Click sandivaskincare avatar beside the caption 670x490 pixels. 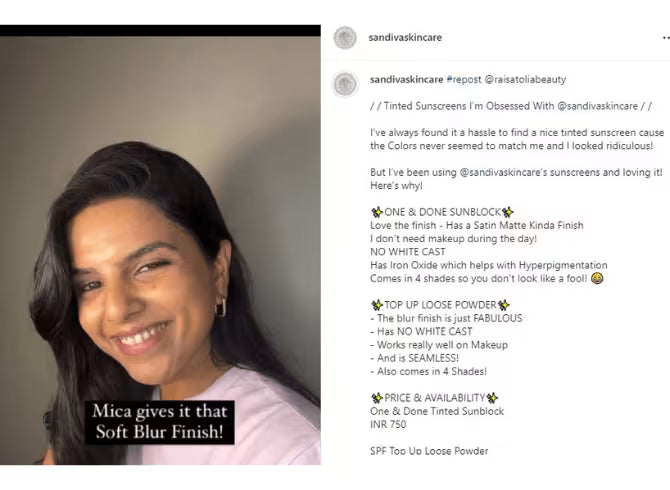coord(345,84)
